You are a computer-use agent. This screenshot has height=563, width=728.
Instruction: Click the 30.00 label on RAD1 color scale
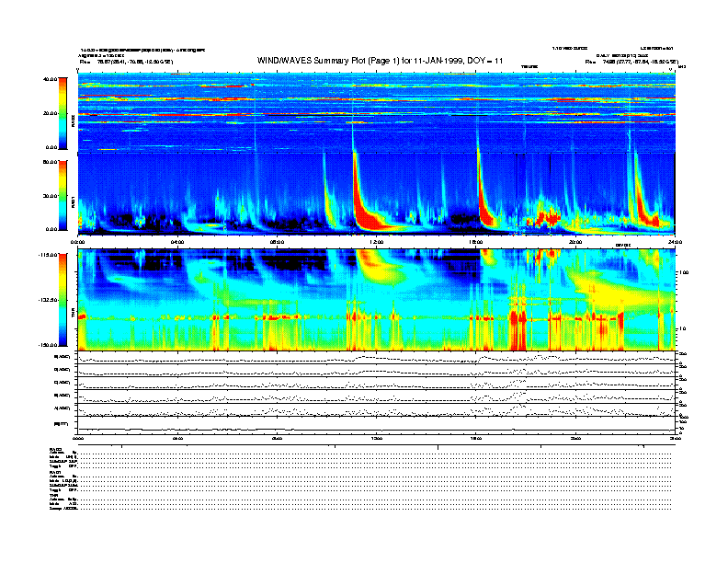pos(51,196)
